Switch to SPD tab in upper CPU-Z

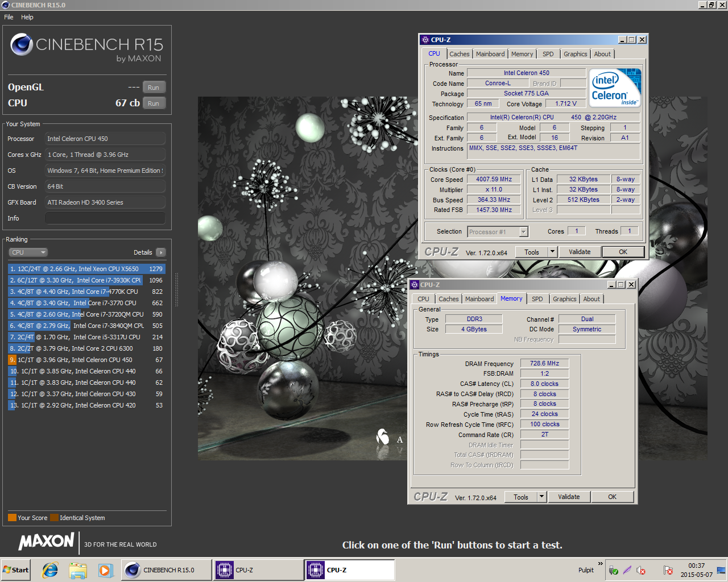548,54
